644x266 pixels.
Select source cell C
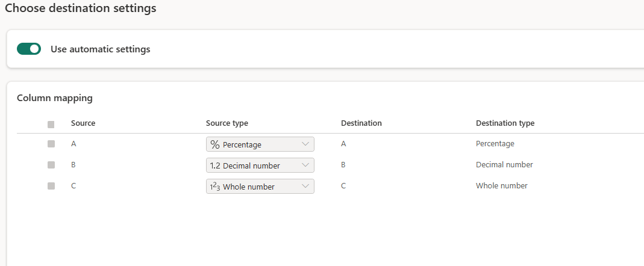[x=73, y=186]
